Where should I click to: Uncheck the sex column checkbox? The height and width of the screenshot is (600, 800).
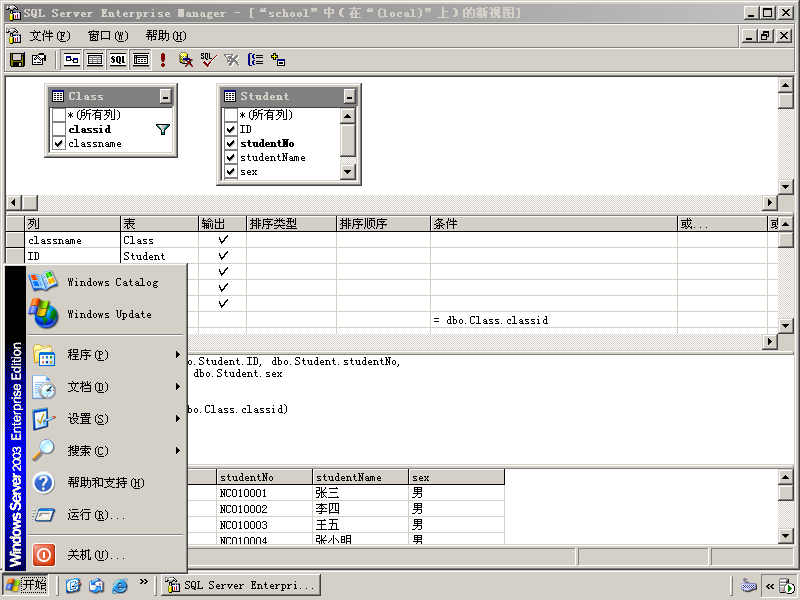tap(231, 171)
